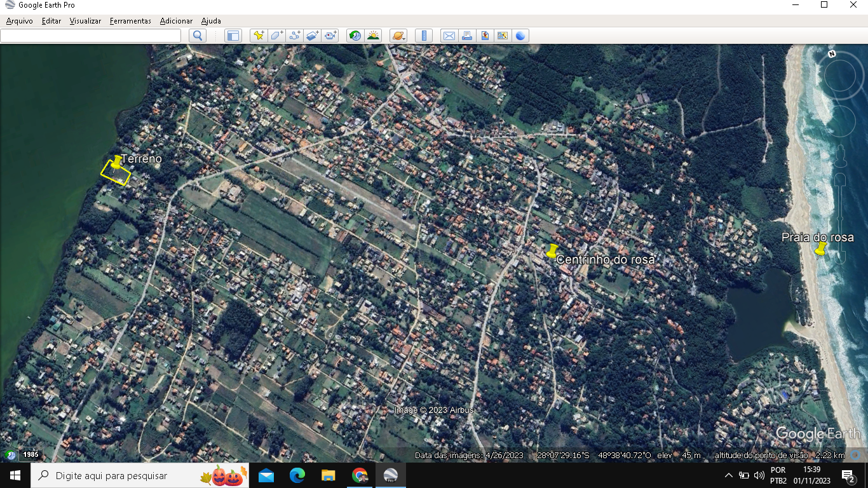868x488 pixels.
Task: Click the Email envelope icon
Action: (x=449, y=36)
